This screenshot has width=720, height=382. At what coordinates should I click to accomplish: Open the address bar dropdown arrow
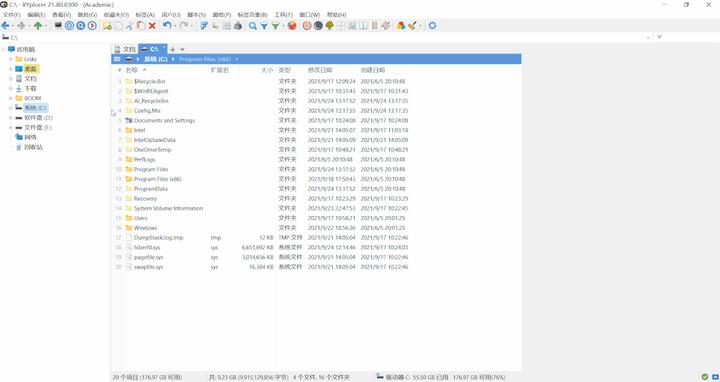[x=648, y=37]
